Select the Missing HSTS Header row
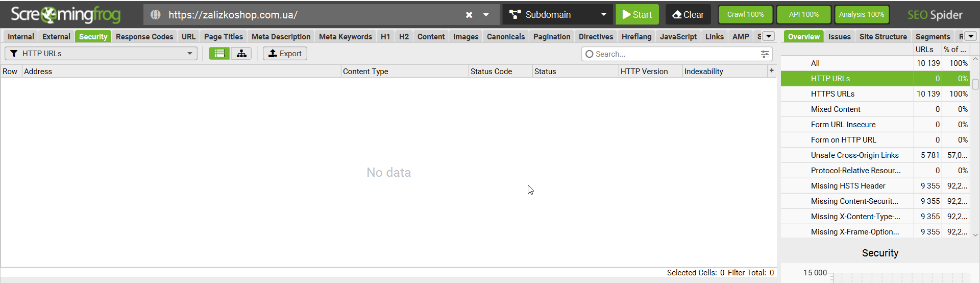980x283 pixels. (x=875, y=185)
